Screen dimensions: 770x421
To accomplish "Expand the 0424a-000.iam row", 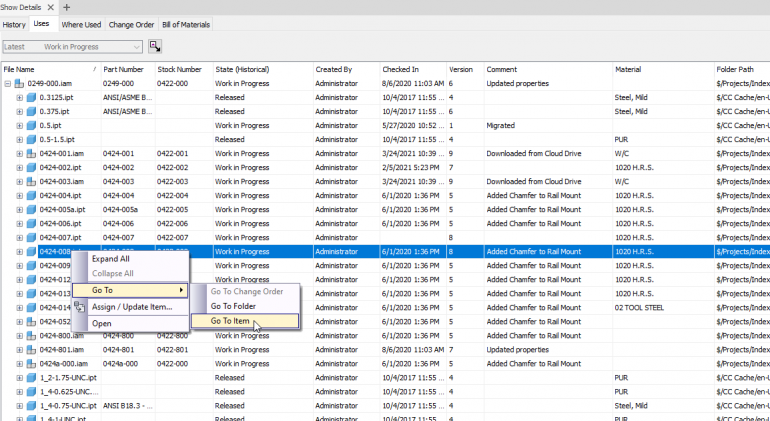I will pyautogui.click(x=20, y=364).
